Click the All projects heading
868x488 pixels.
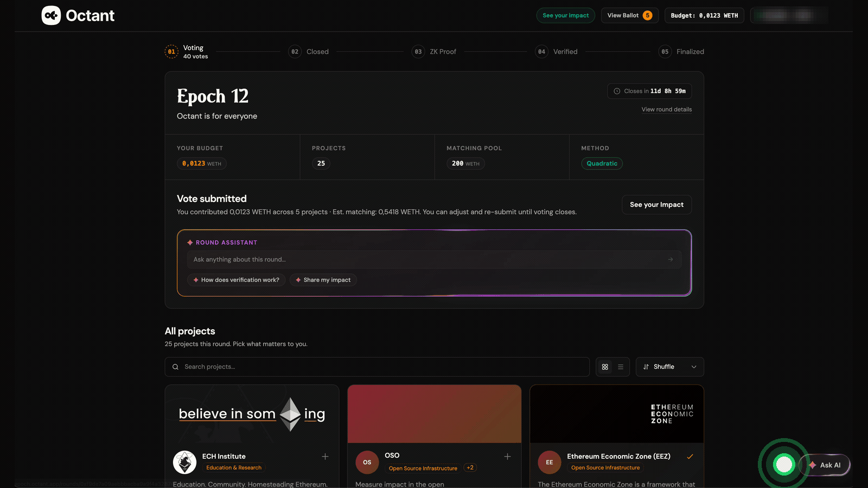(x=190, y=331)
